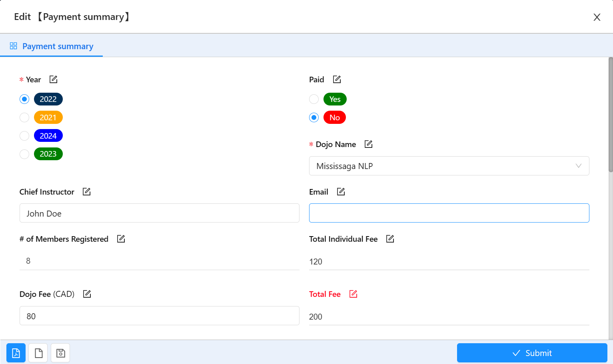Click the Total Individual Fee value 120
The height and width of the screenshot is (364, 613).
pyautogui.click(x=315, y=262)
